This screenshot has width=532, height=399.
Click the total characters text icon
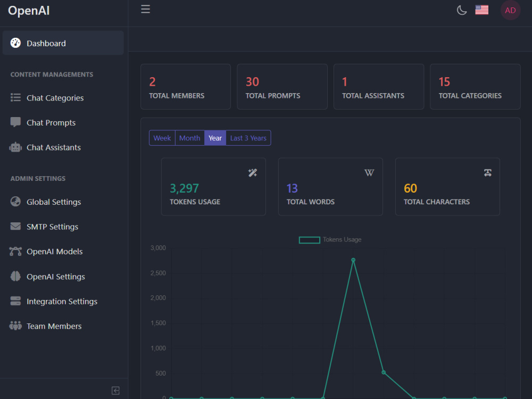(487, 173)
